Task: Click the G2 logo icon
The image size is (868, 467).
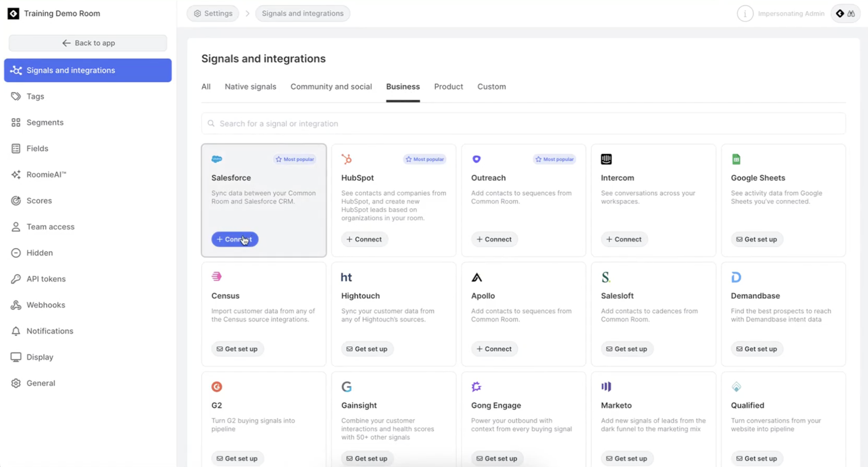Action: pyautogui.click(x=217, y=387)
